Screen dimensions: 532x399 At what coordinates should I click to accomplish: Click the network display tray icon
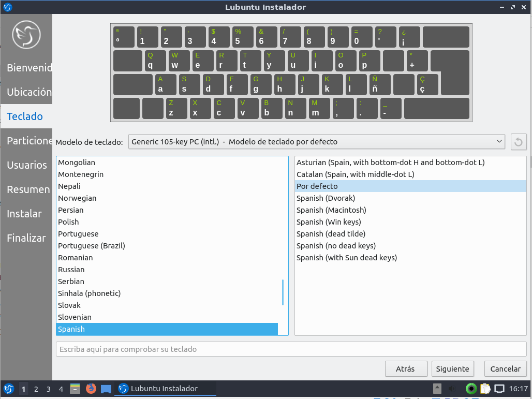click(x=499, y=389)
